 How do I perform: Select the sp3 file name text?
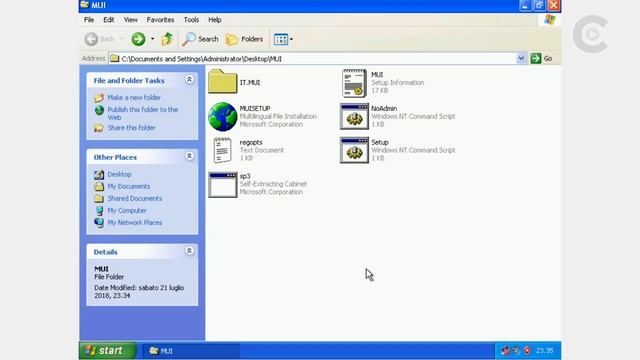245,176
